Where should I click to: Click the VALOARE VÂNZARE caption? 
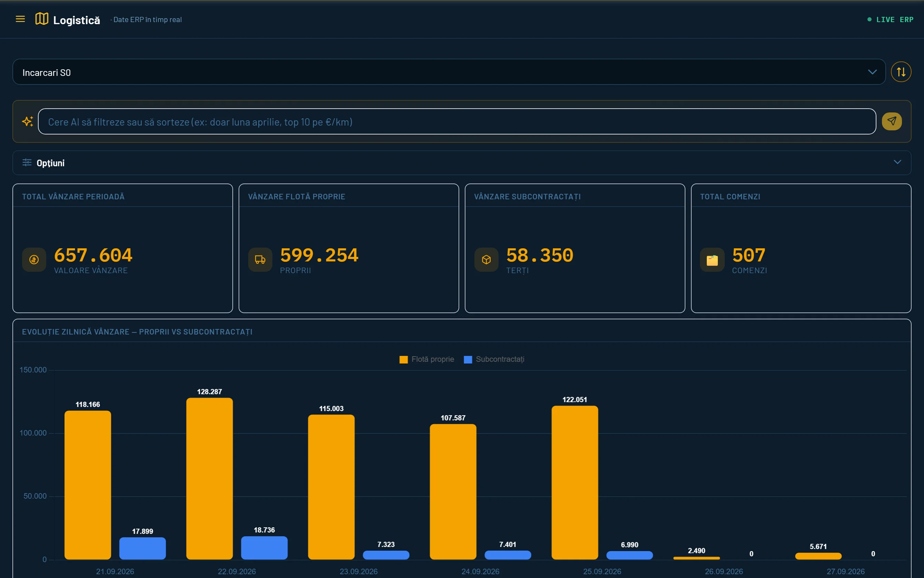tap(91, 270)
